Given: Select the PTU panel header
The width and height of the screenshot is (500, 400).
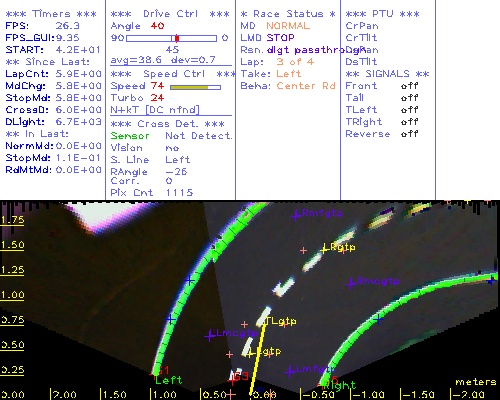Looking at the screenshot, I should click(382, 14).
